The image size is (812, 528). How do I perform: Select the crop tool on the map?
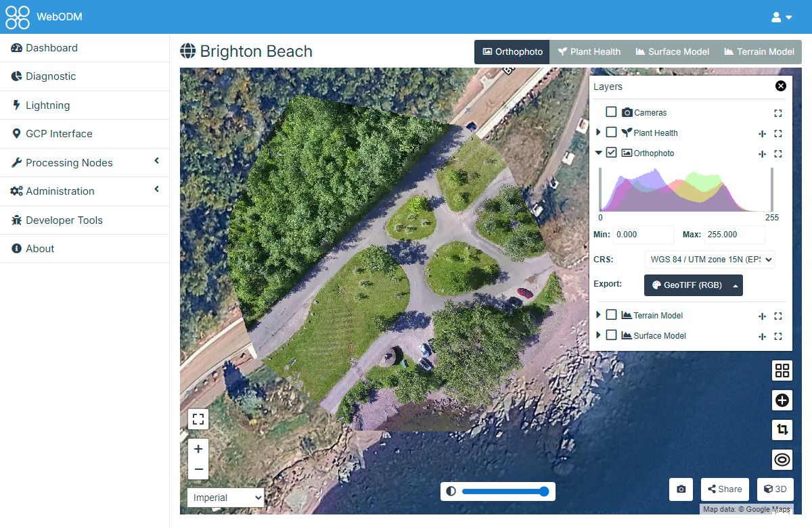782,429
